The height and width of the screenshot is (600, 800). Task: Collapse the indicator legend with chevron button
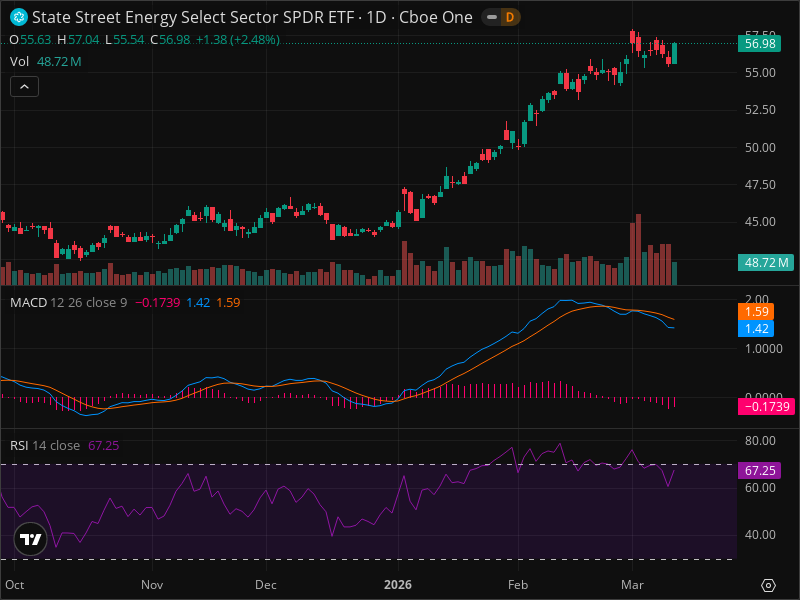coord(24,87)
